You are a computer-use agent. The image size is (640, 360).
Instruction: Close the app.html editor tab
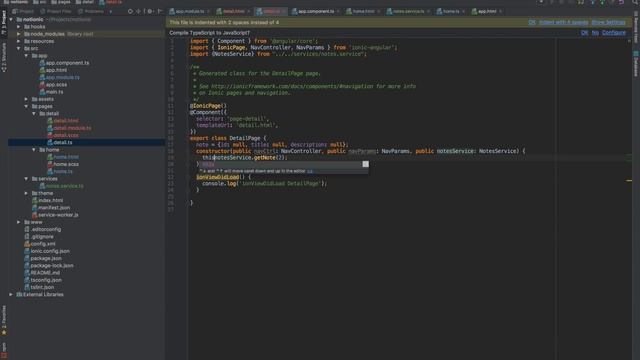tap(500, 11)
